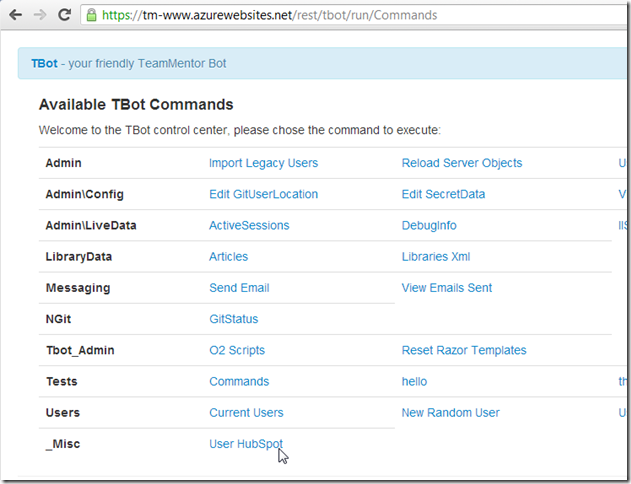Open Edit GitUserLocation command
Viewport: 631px width, 484px height.
pyautogui.click(x=263, y=194)
